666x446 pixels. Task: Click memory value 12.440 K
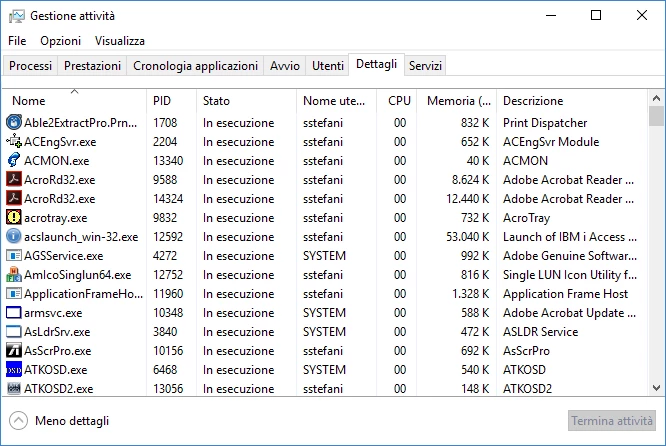(x=468, y=199)
